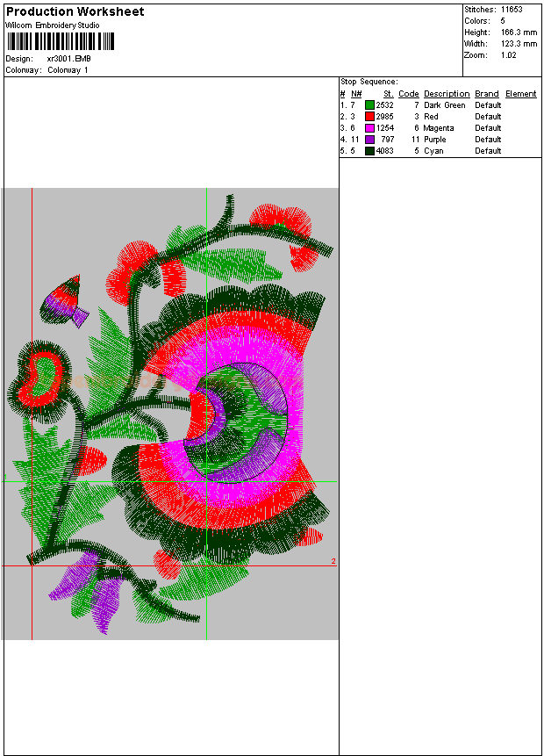544x756 pixels.
Task: Click code '11' in the Purple row
Action: [415, 140]
